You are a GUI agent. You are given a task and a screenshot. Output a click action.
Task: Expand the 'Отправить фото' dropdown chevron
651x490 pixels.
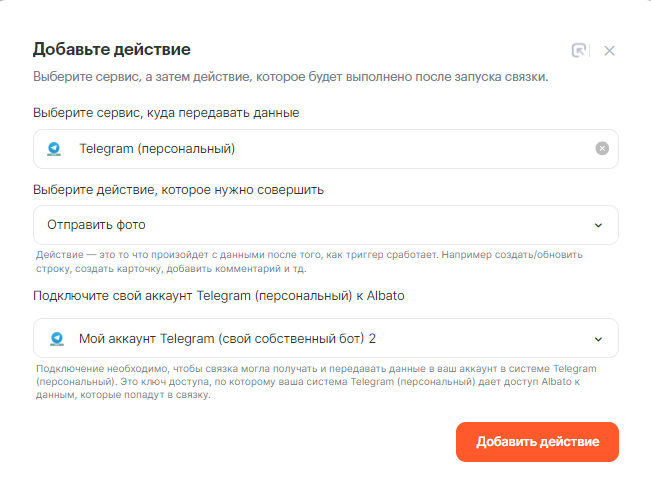tap(598, 225)
